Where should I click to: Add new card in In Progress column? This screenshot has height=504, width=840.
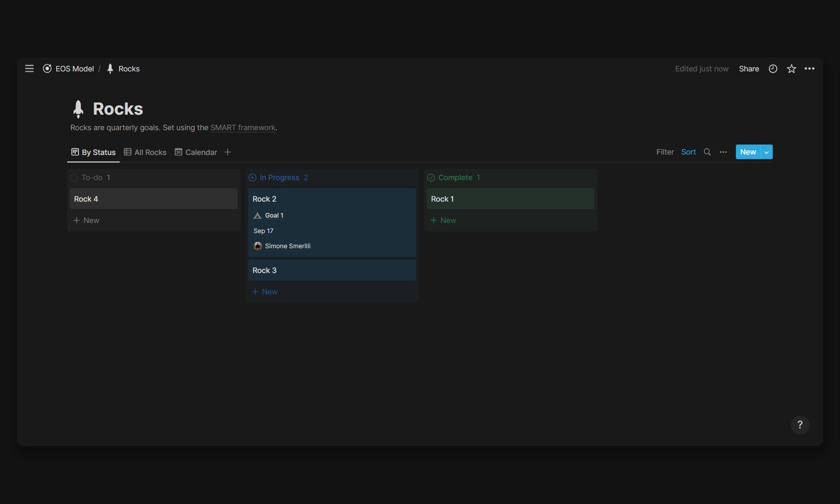(265, 292)
